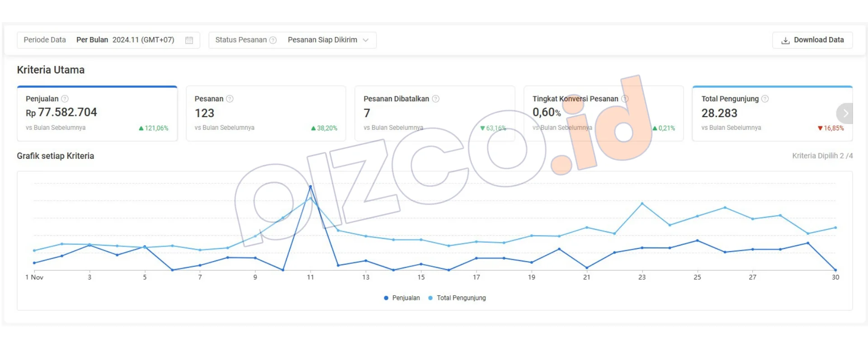The image size is (868, 362).
Task: Click the calendar icon in Periode Data
Action: [x=189, y=40]
